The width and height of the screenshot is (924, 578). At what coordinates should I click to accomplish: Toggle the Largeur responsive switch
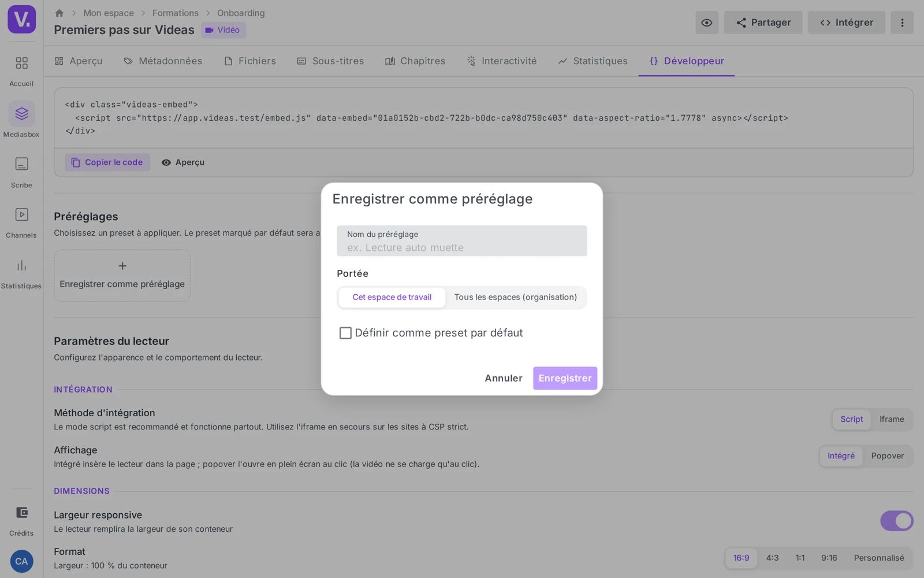pos(896,521)
